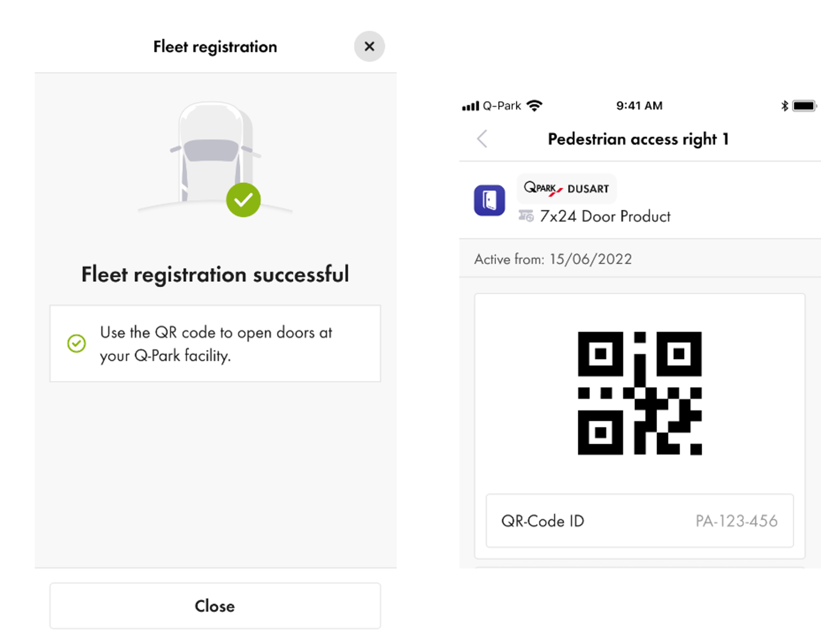Tap the QR code image
Image resolution: width=821 pixels, height=644 pixels.
tap(639, 393)
